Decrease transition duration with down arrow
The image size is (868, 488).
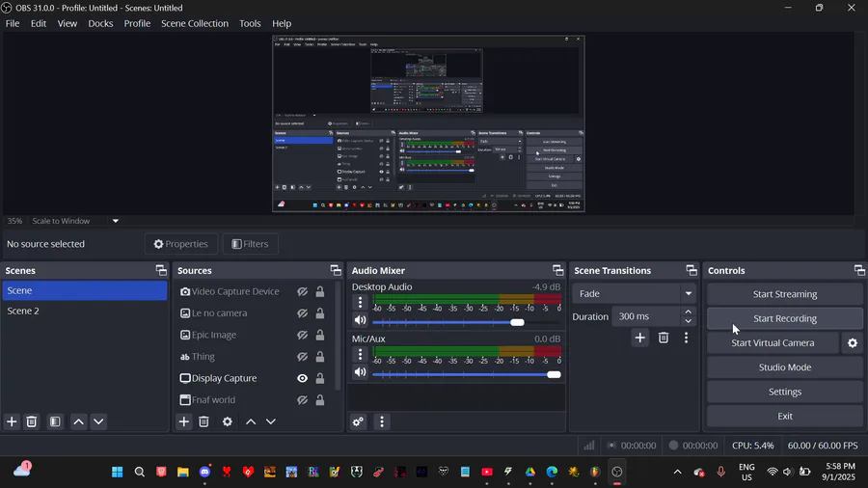(688, 321)
